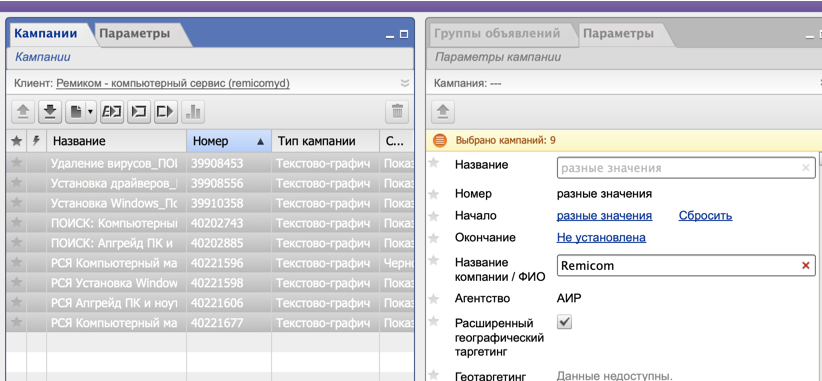Screen dimensions: 822x381
Task: Uncheck the Расширенный географический таргетинг checkbox
Action: 565,322
